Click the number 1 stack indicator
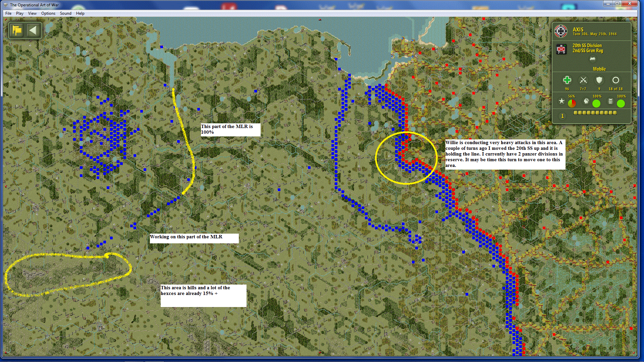Screen dimensions: 644x362 [x=562, y=116]
